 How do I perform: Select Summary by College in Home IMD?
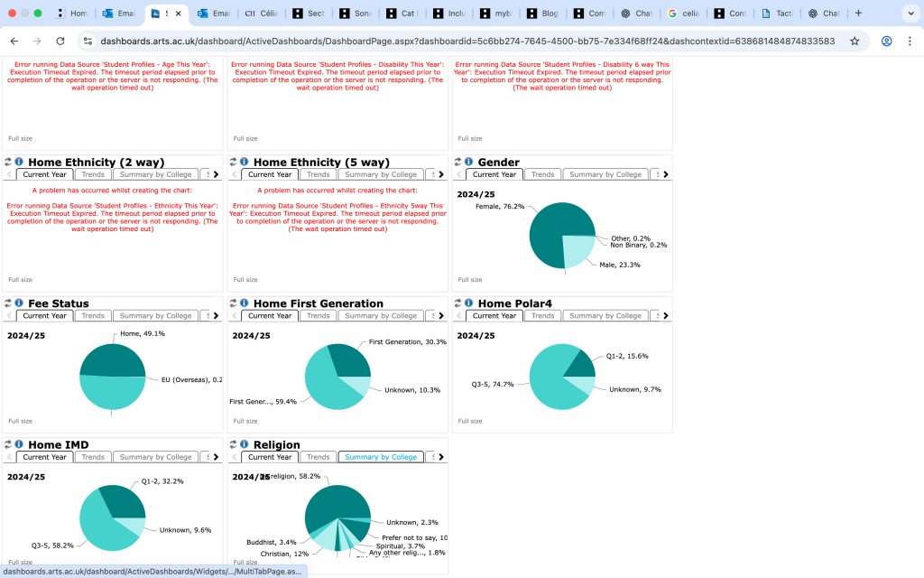155,457
